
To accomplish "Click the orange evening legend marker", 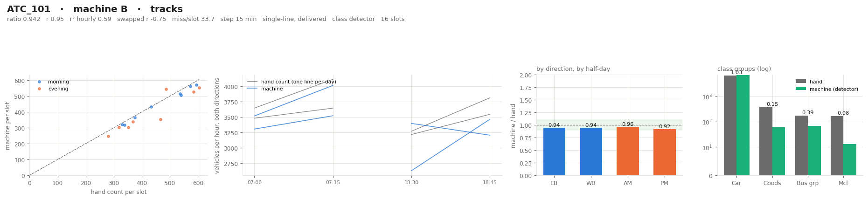I will click(39, 89).
